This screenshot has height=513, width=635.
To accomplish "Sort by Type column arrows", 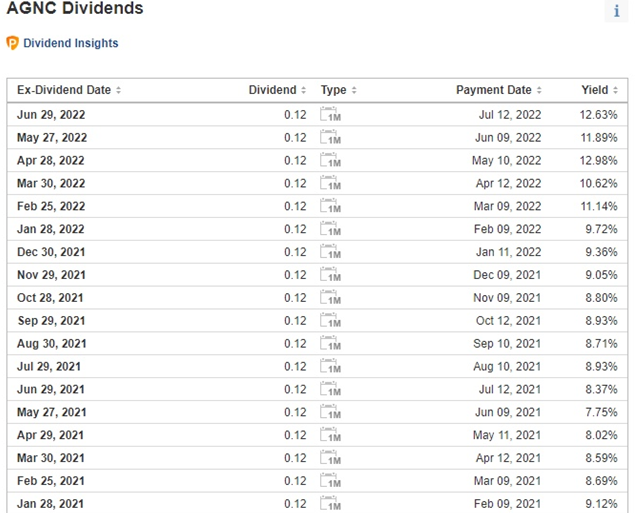I will tap(354, 90).
